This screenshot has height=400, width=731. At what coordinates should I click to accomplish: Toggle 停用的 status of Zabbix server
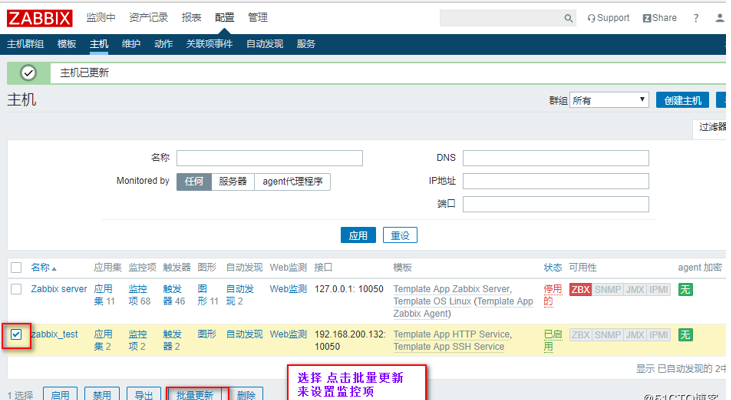[552, 295]
